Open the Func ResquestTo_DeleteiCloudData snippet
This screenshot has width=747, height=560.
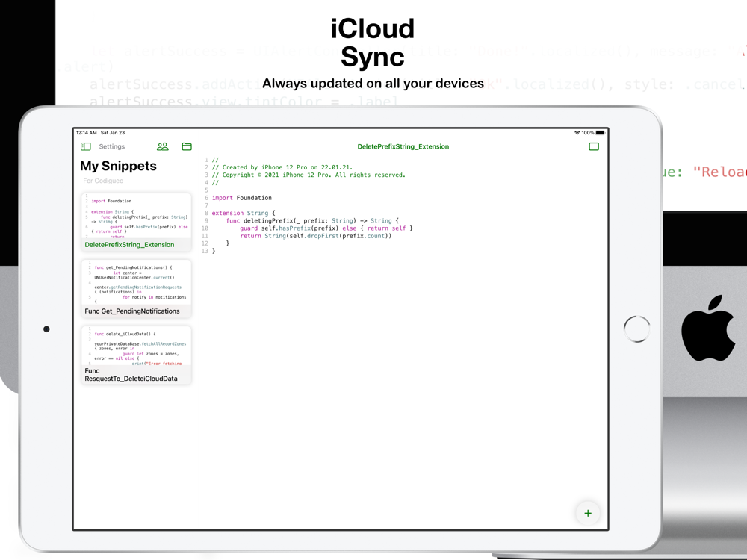[136, 355]
